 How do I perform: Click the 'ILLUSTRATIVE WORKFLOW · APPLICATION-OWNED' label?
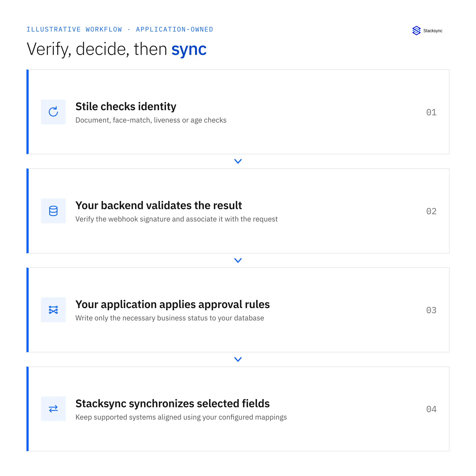tap(120, 29)
